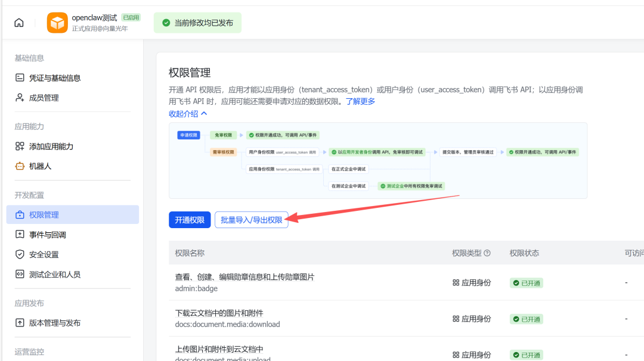This screenshot has width=644, height=361.
Task: Open 事件与回调 via its icon
Action: click(x=20, y=234)
